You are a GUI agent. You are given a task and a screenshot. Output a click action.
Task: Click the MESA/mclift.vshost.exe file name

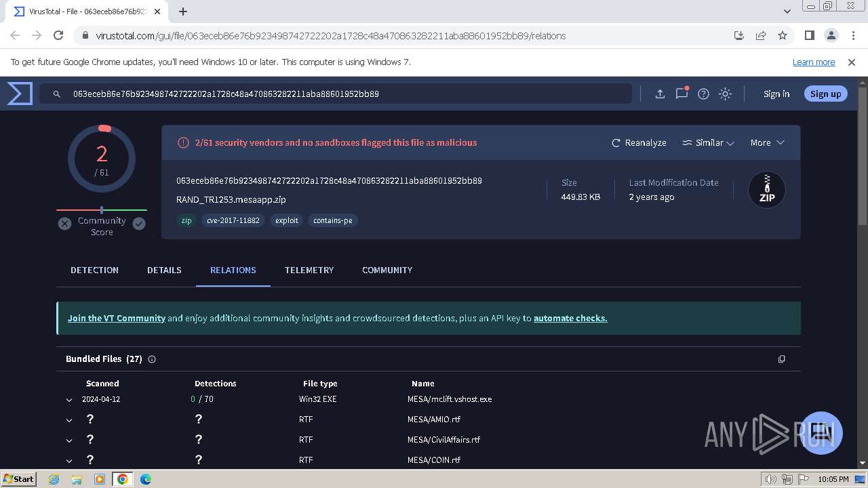tap(450, 399)
